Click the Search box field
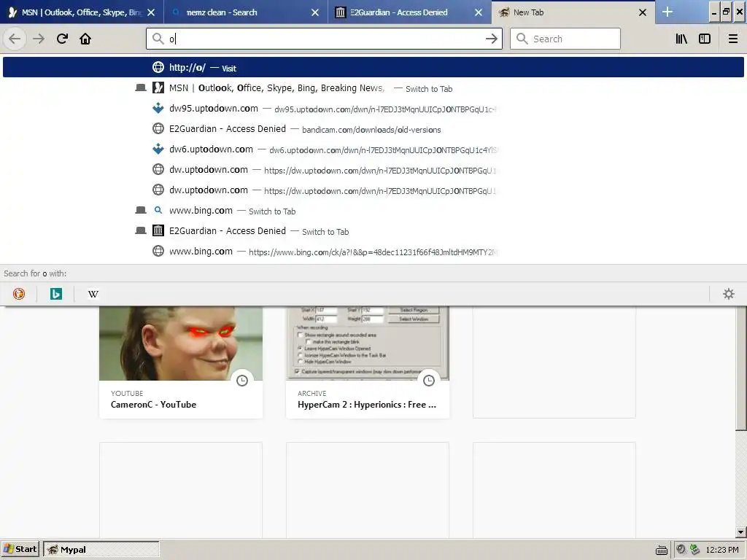The width and height of the screenshot is (747, 560). [565, 39]
